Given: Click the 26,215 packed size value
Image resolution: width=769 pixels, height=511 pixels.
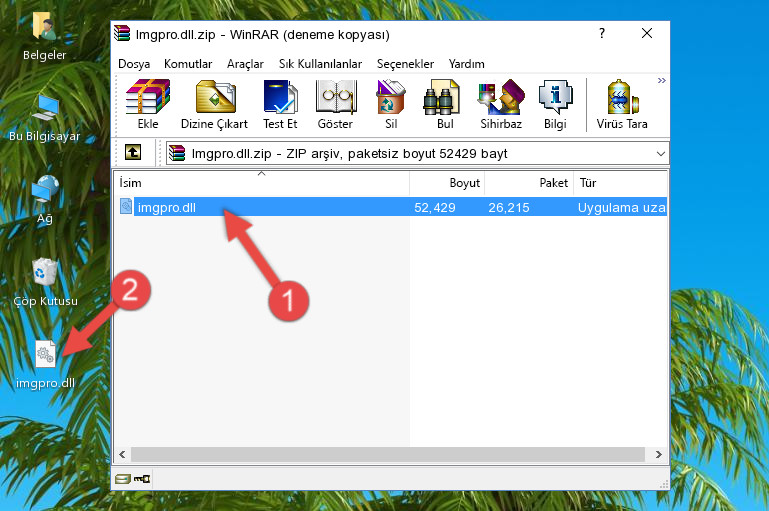Looking at the screenshot, I should (509, 207).
